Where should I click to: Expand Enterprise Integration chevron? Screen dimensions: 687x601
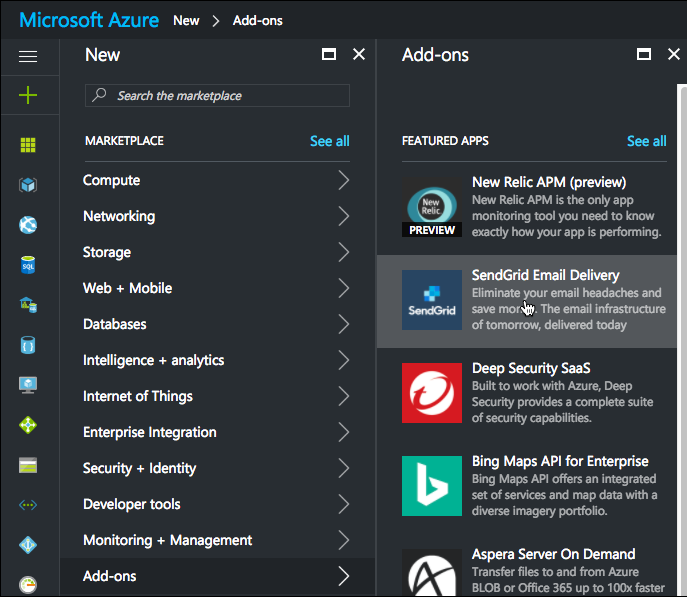pos(344,432)
